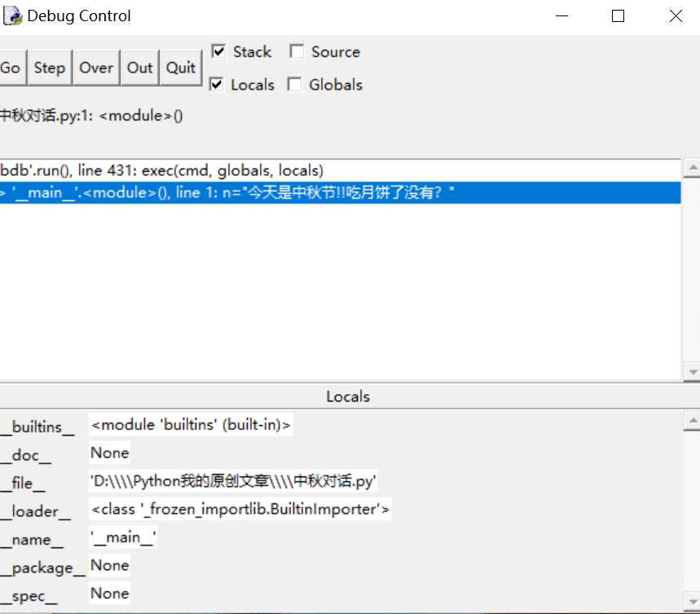Click the Go button
700x614 pixels.
pyautogui.click(x=11, y=68)
